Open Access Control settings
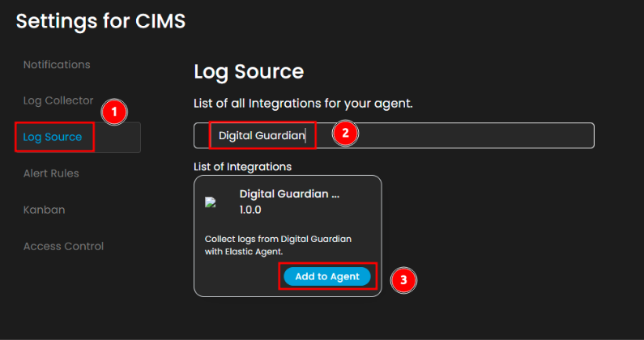This screenshot has width=644, height=340. pos(63,246)
